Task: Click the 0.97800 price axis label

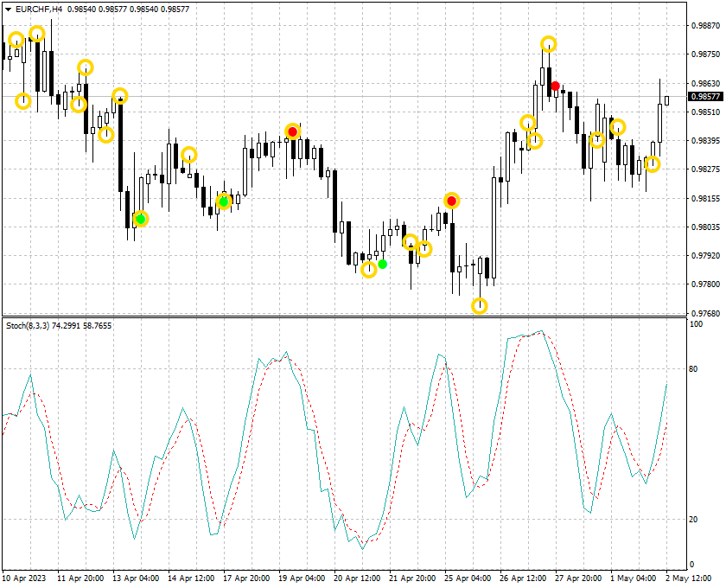Action: 705,284
